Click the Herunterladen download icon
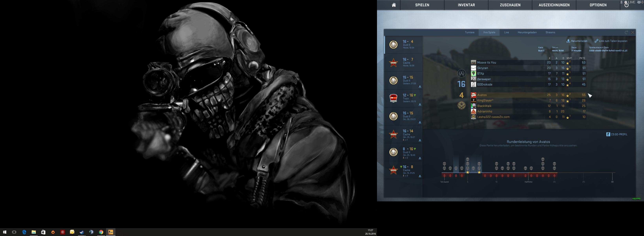 [568, 41]
